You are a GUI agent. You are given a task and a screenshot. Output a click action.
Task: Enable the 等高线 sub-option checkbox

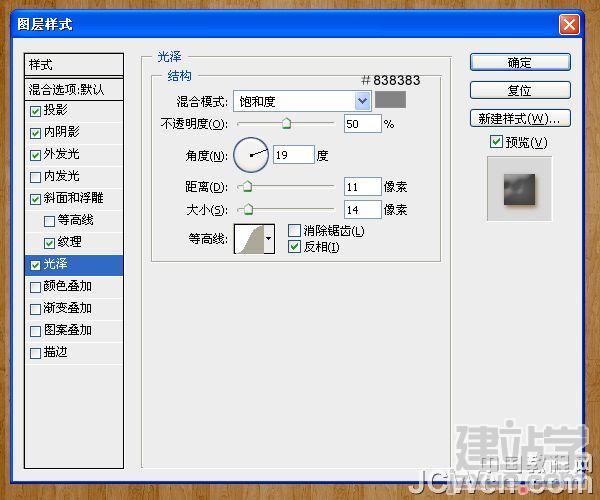click(x=49, y=221)
